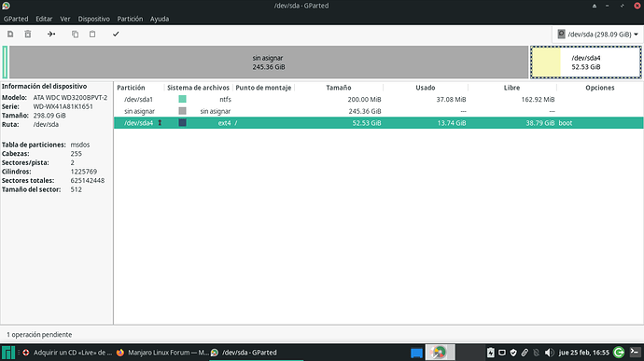Image resolution: width=644 pixels, height=361 pixels.
Task: Select the /dev/sda4 block in disk map
Action: tap(586, 62)
